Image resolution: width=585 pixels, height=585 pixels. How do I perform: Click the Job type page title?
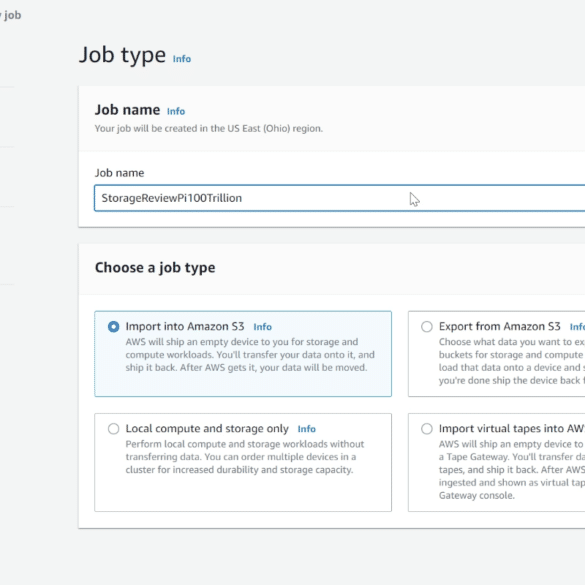coord(122,55)
